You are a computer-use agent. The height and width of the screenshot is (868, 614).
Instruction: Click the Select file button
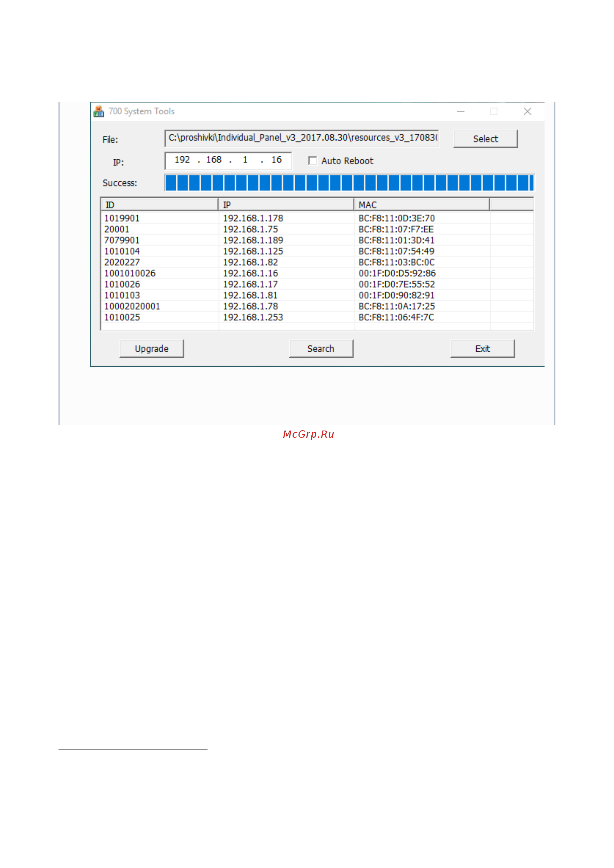point(485,139)
